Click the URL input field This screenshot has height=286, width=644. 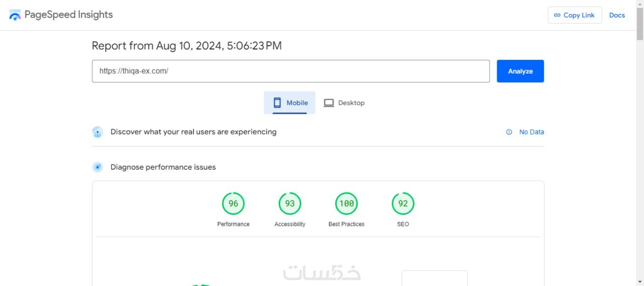(x=290, y=71)
